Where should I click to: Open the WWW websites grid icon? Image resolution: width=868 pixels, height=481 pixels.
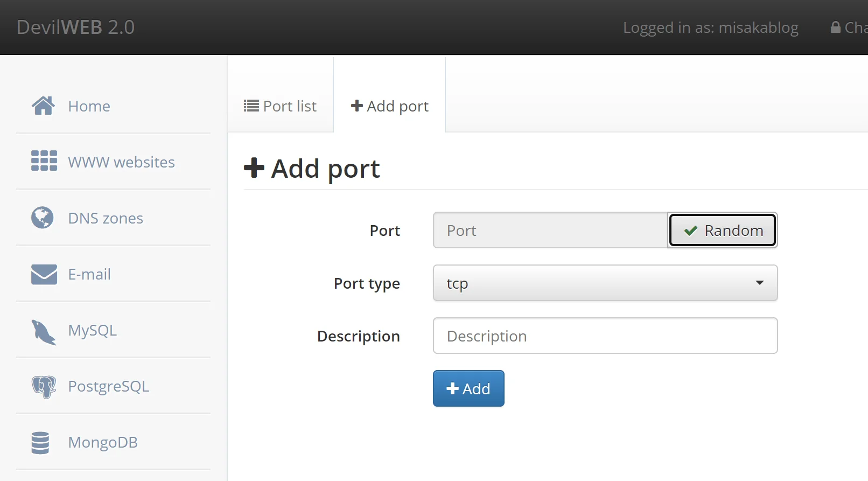point(44,161)
